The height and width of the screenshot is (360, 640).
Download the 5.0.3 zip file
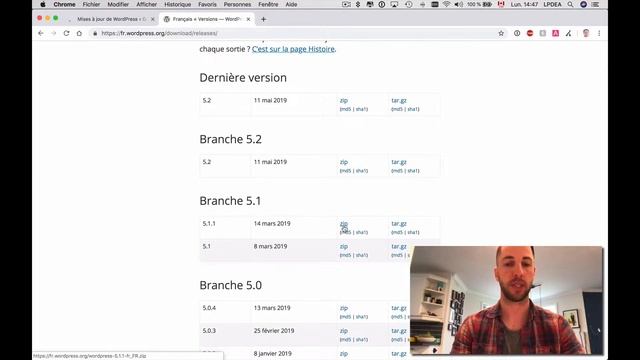[344, 331]
